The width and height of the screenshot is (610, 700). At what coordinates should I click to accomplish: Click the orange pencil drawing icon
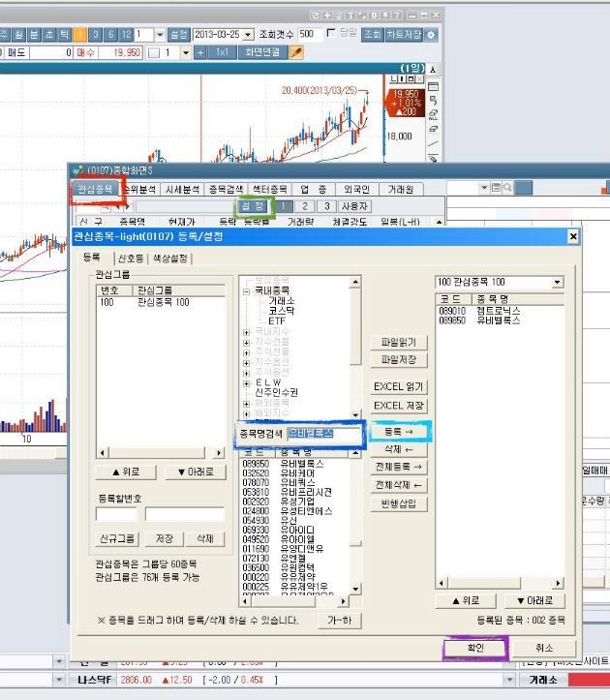296,52
